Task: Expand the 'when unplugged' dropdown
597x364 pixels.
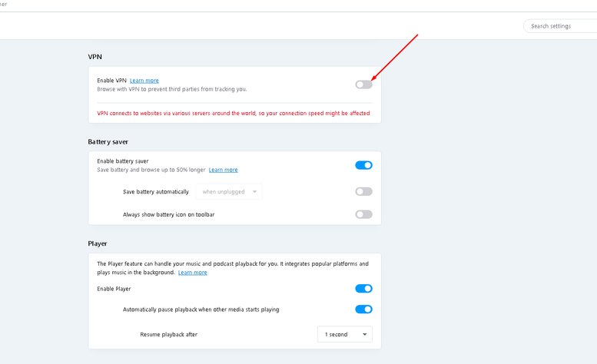Action: click(x=230, y=192)
